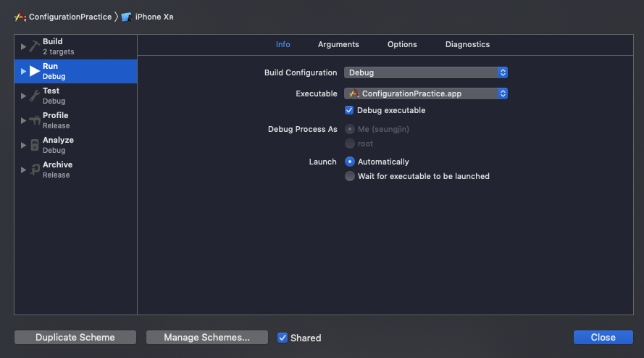Click the iPhone XR simulator device icon

(x=126, y=17)
